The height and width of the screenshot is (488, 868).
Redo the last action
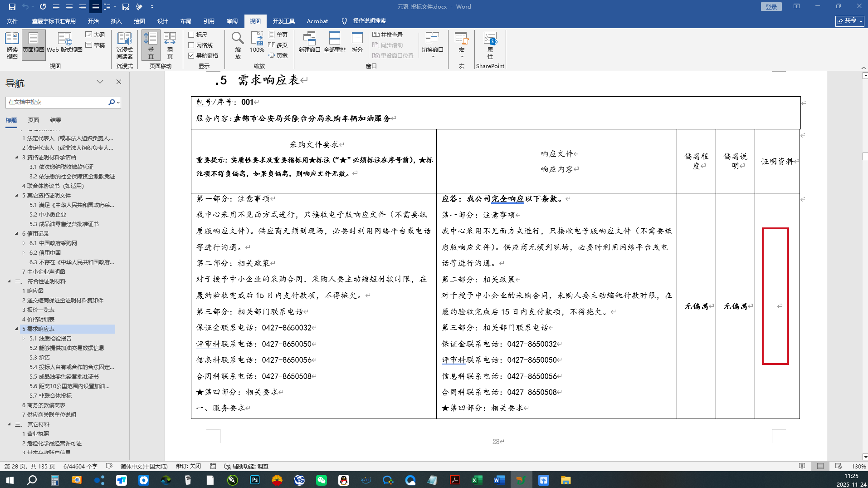(x=43, y=7)
